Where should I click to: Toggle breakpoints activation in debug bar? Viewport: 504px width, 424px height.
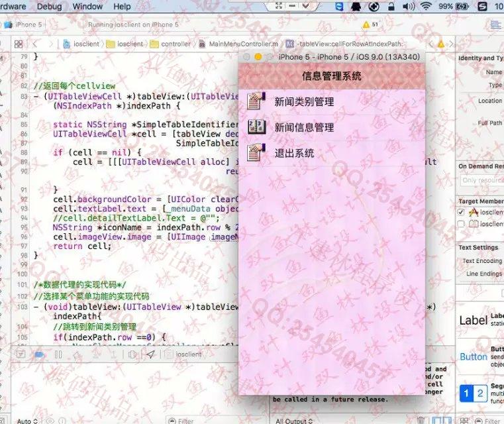[40, 354]
